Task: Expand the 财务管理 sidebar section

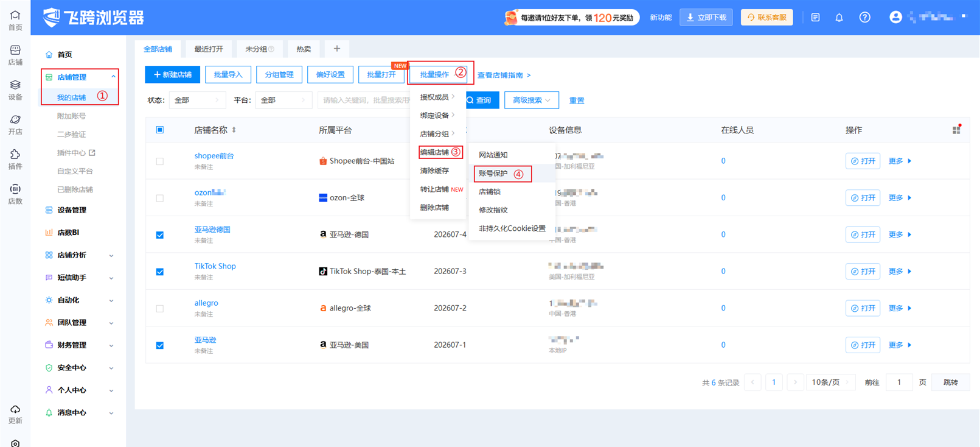Action: click(x=111, y=346)
